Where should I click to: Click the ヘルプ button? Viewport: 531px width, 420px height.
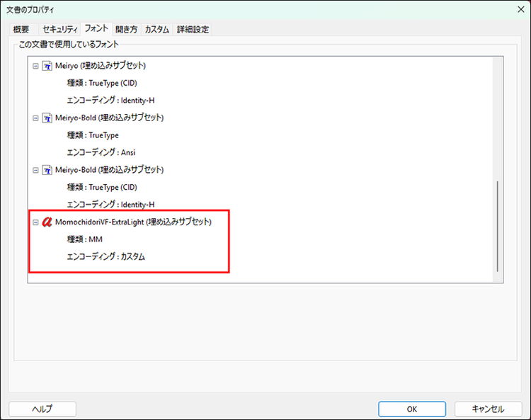(x=42, y=409)
